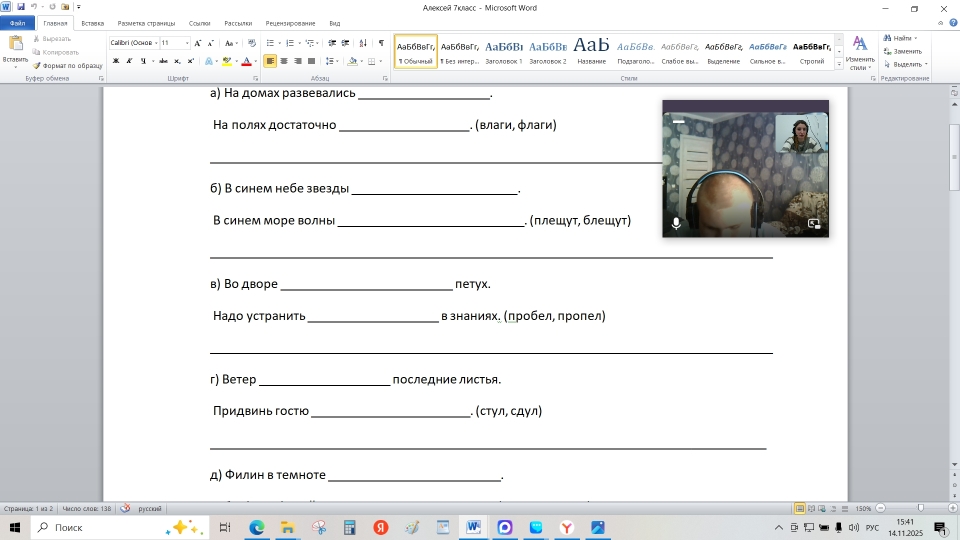Image resolution: width=960 pixels, height=540 pixels.
Task: Apply bold formatting with the Ж button
Action: [116, 61]
